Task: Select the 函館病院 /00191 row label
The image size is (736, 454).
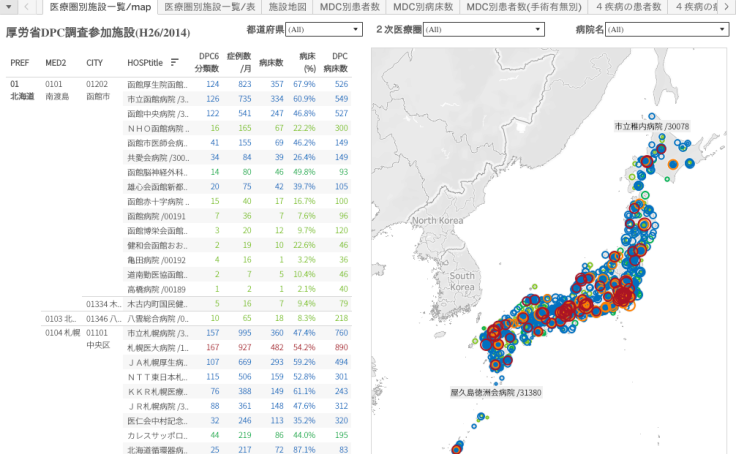Action: click(x=157, y=216)
